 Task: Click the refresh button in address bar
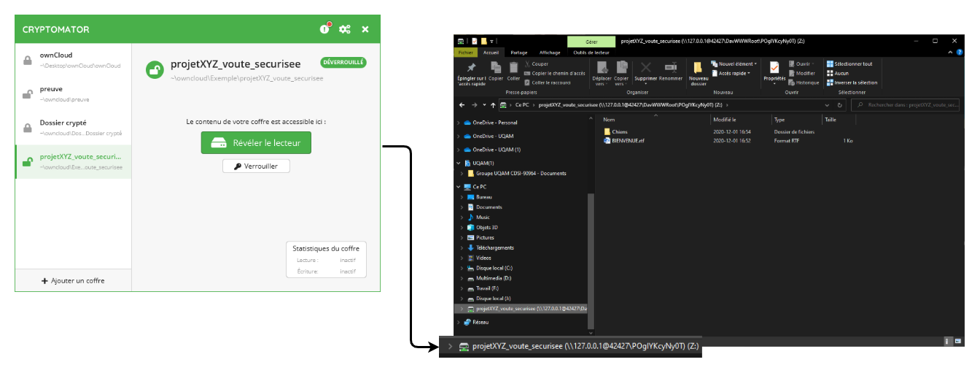(x=841, y=105)
